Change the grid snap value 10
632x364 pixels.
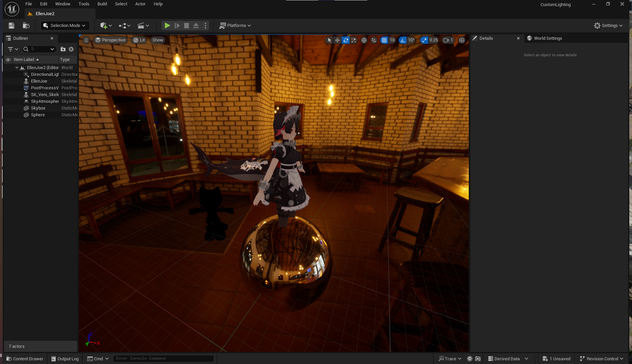(392, 40)
